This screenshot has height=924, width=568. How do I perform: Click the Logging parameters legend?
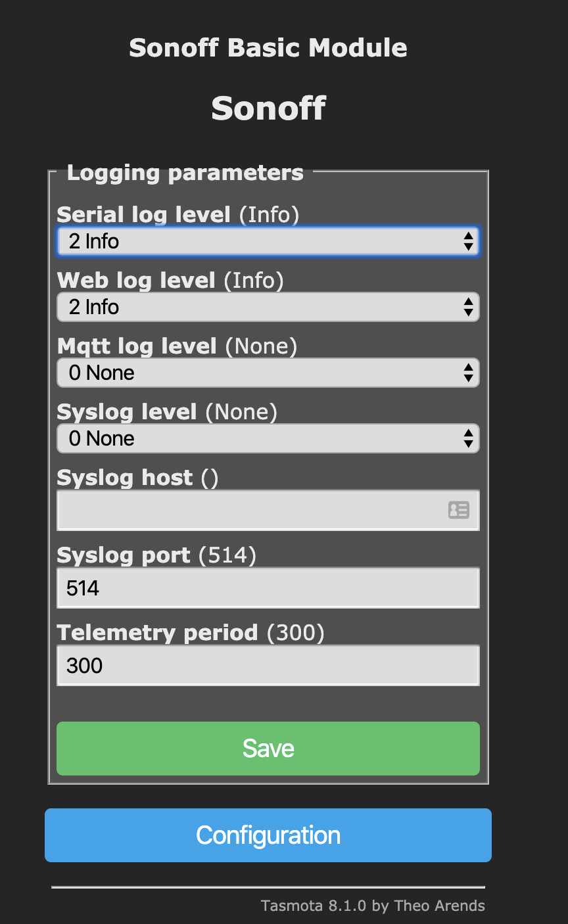pyautogui.click(x=185, y=173)
